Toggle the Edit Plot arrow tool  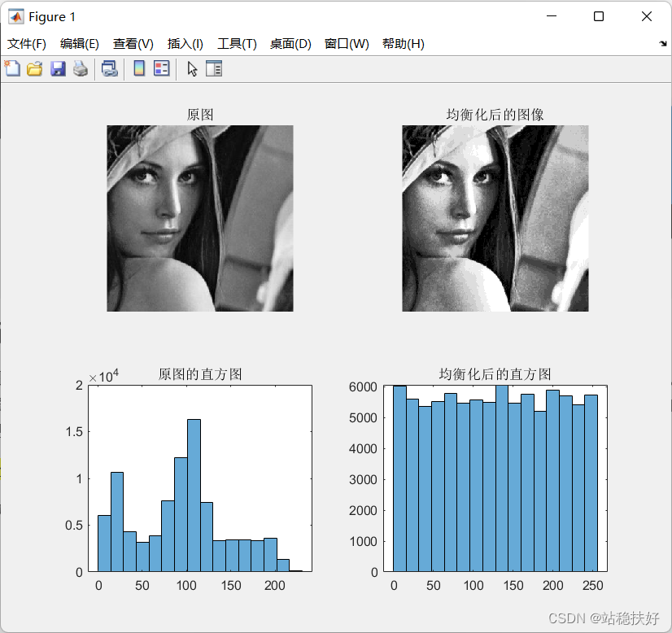pos(193,68)
